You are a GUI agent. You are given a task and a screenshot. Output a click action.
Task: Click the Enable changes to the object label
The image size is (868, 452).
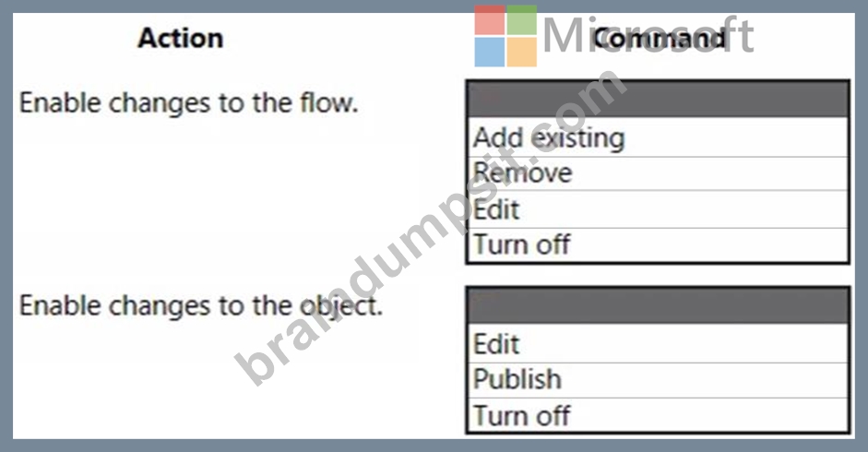tap(201, 305)
